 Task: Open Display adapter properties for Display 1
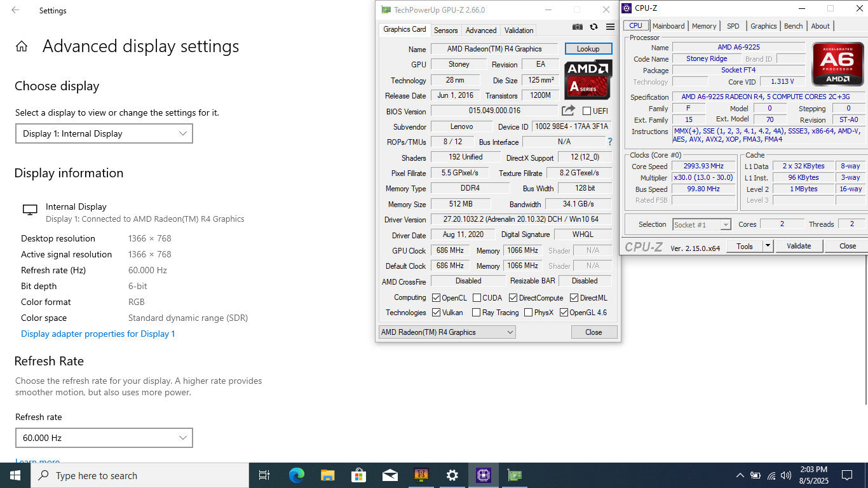pyautogui.click(x=98, y=334)
